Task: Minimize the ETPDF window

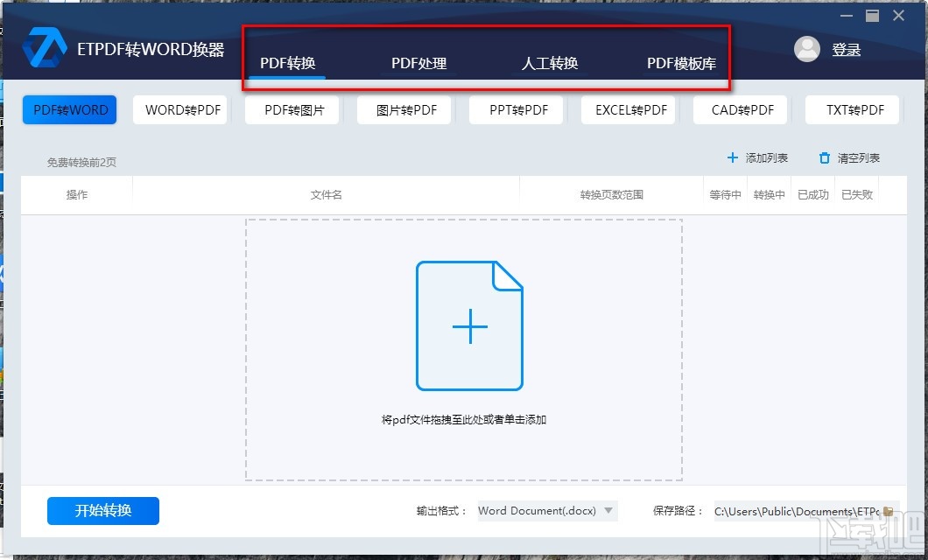Action: tap(847, 16)
